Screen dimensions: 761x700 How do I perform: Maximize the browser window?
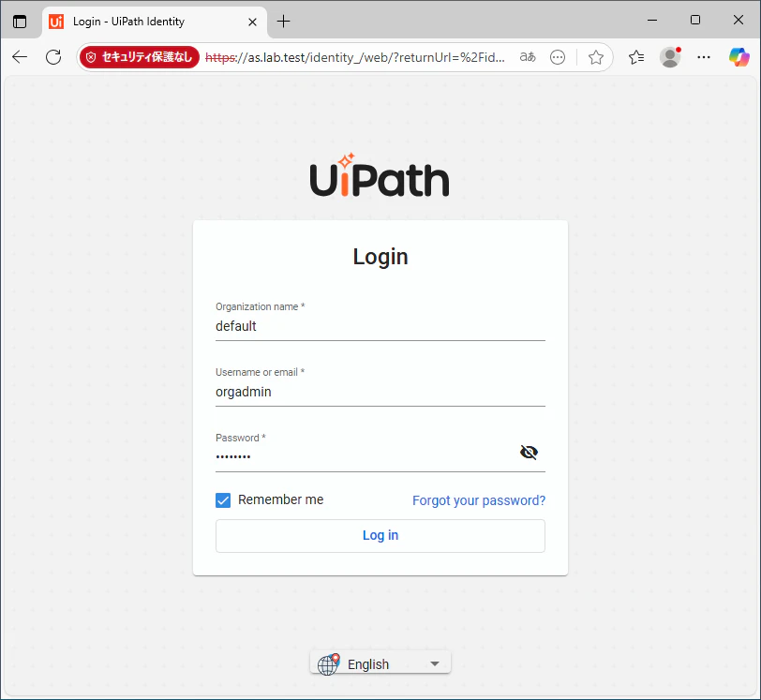click(695, 20)
